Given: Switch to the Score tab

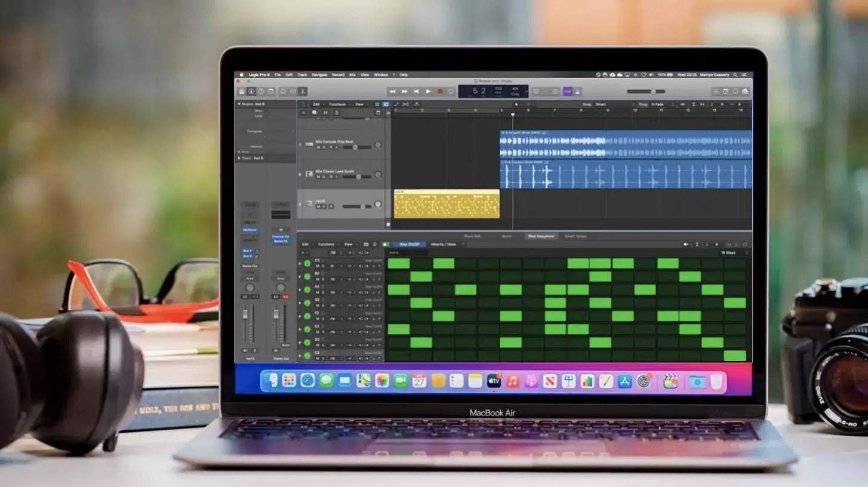Looking at the screenshot, I should 506,236.
